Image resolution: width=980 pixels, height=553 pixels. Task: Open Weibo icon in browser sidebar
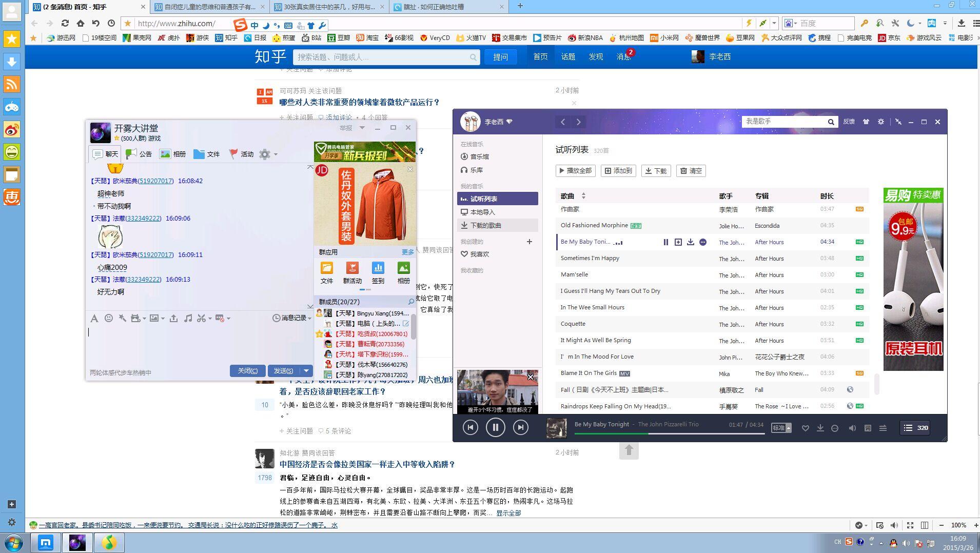[12, 130]
